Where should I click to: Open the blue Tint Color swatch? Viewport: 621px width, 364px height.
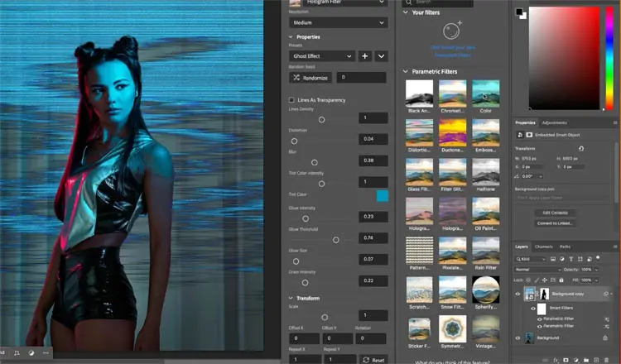coord(383,196)
